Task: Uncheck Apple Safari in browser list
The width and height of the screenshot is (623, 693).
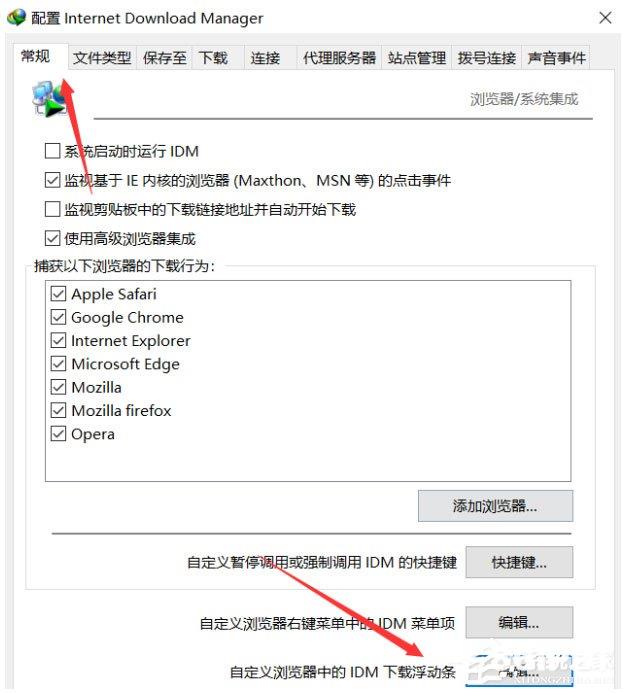Action: click(x=58, y=293)
